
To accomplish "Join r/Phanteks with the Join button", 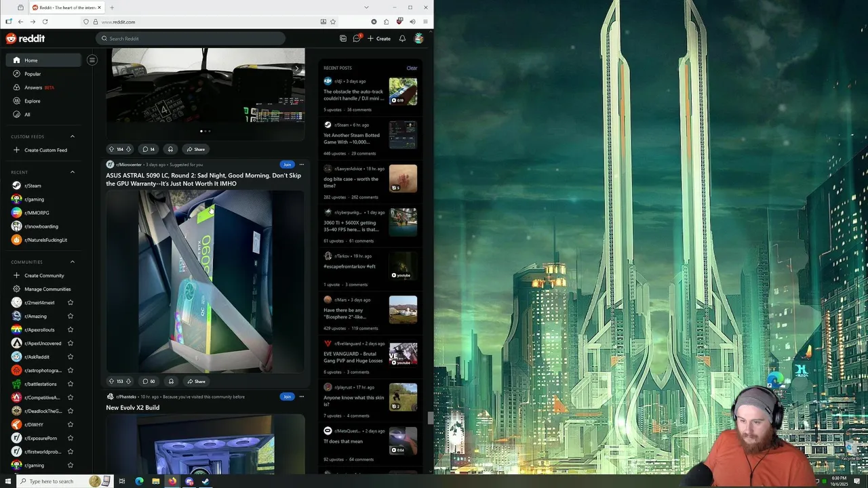I will [x=288, y=396].
